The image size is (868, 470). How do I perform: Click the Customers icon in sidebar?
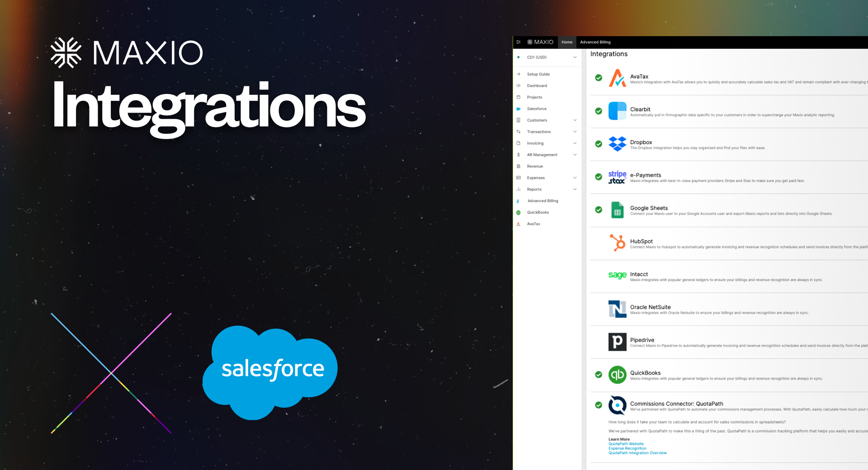(x=519, y=120)
